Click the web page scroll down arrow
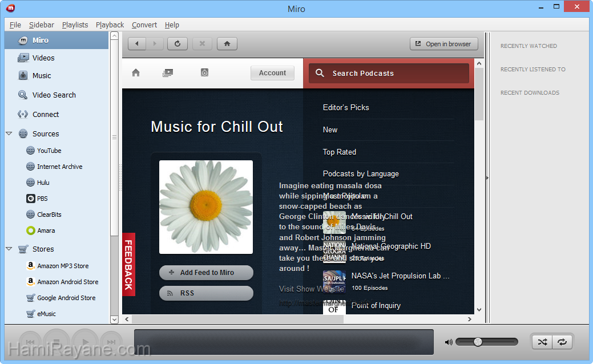593x364 pixels. click(479, 310)
